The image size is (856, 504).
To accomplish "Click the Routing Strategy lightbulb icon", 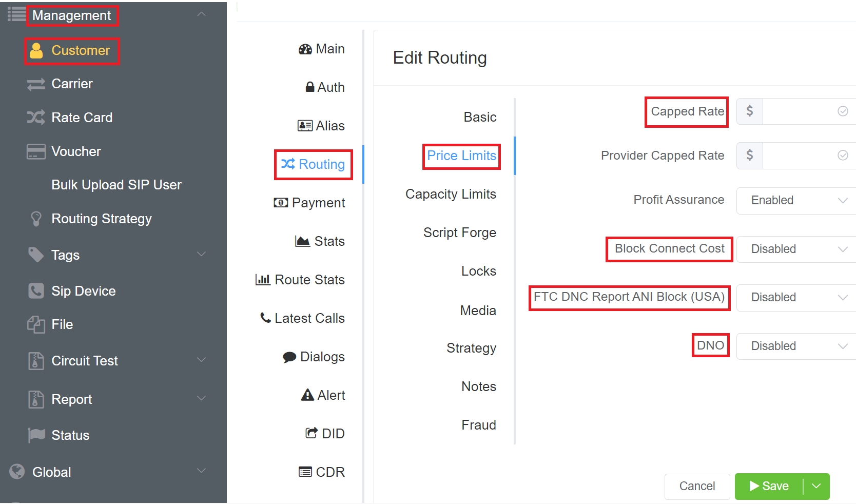I will click(x=36, y=219).
